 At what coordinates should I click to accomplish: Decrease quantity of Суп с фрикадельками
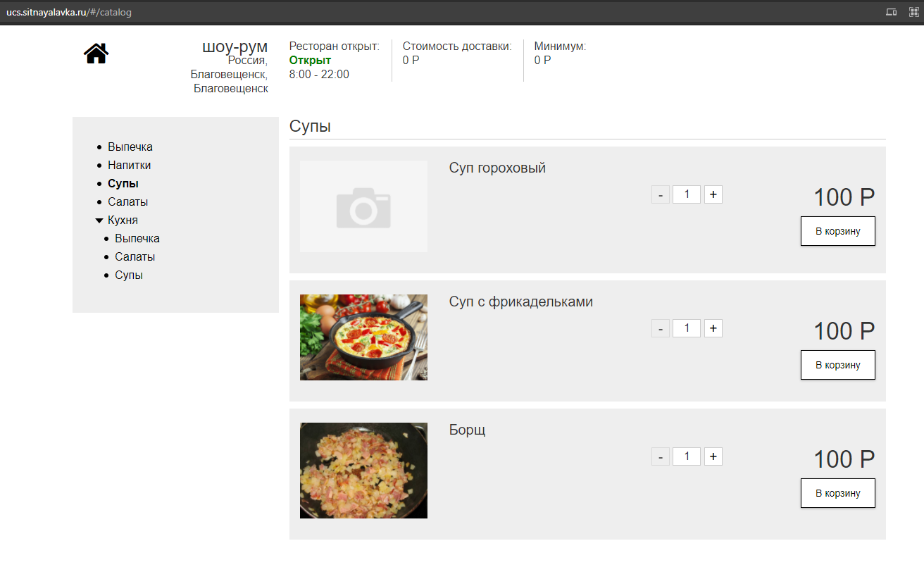click(660, 328)
